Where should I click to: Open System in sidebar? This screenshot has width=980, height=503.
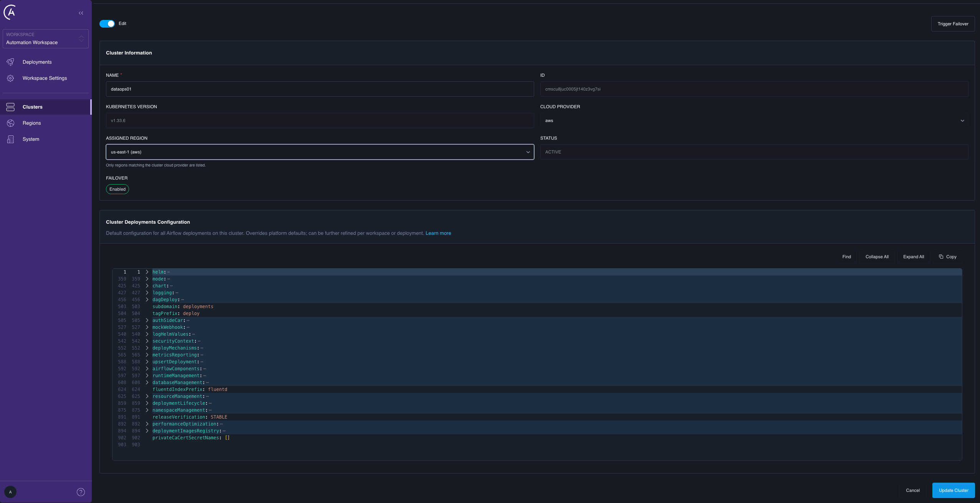coord(46,139)
